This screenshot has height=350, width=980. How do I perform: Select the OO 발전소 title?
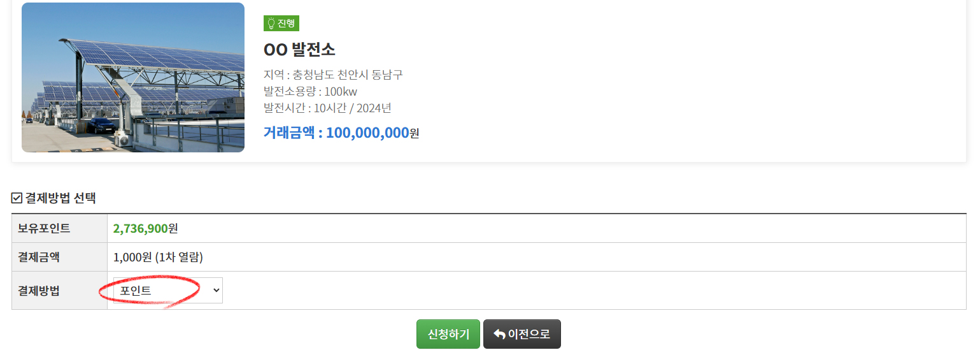click(299, 49)
